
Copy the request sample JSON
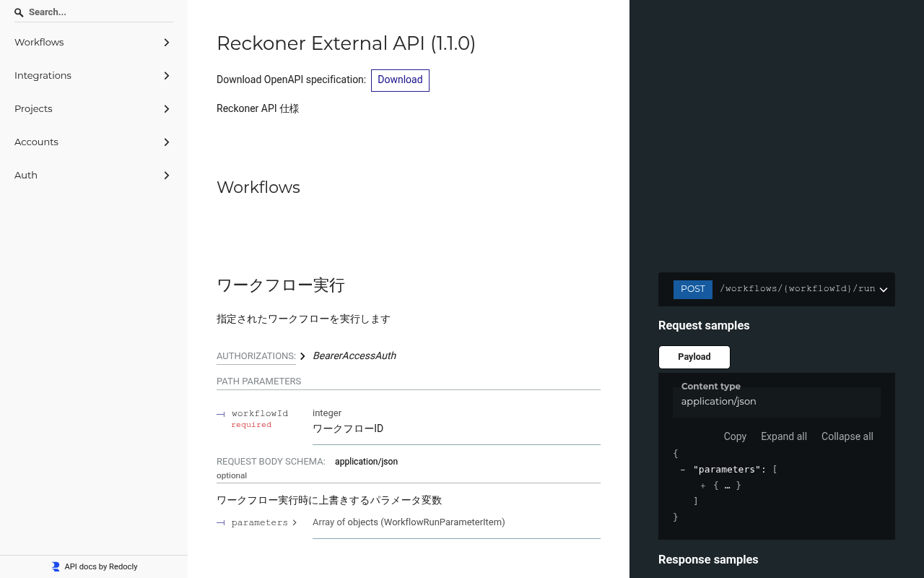[735, 436]
